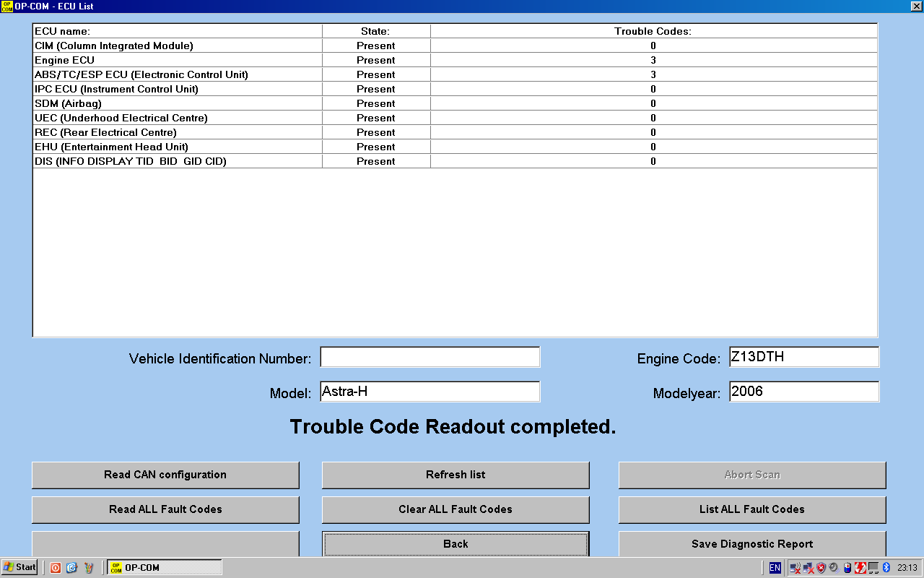Image resolution: width=924 pixels, height=578 pixels.
Task: Click CIM row trouble code count 0
Action: (x=653, y=46)
